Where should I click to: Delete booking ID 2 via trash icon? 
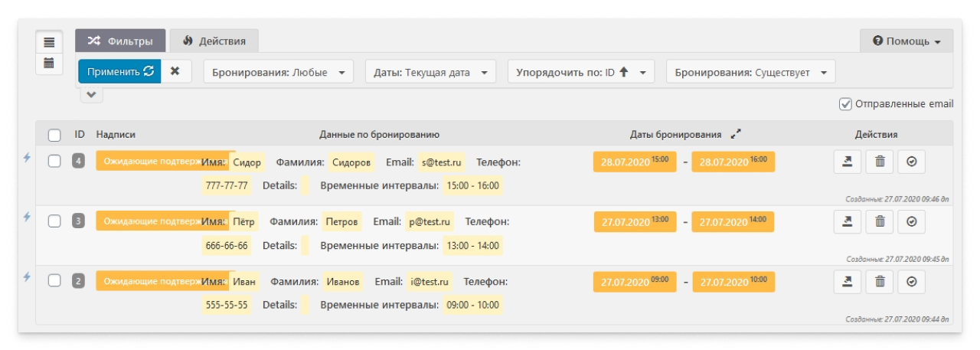880,281
